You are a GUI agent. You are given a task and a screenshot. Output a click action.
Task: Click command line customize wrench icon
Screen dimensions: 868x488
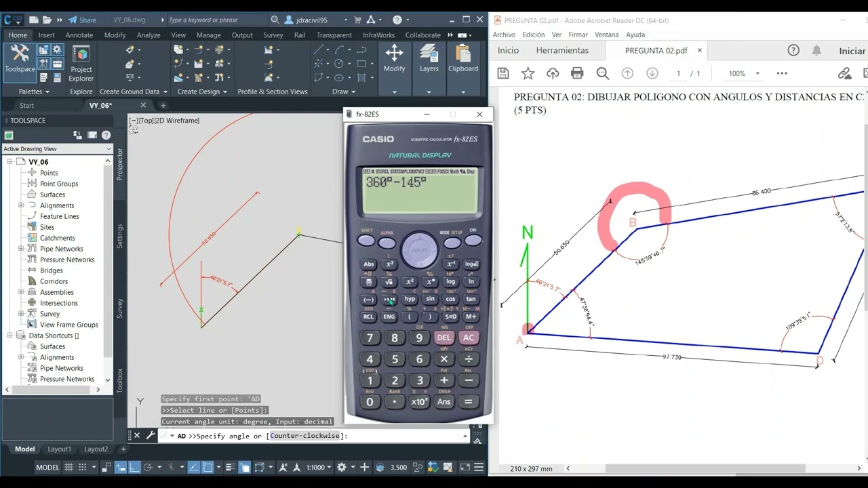tap(151, 436)
